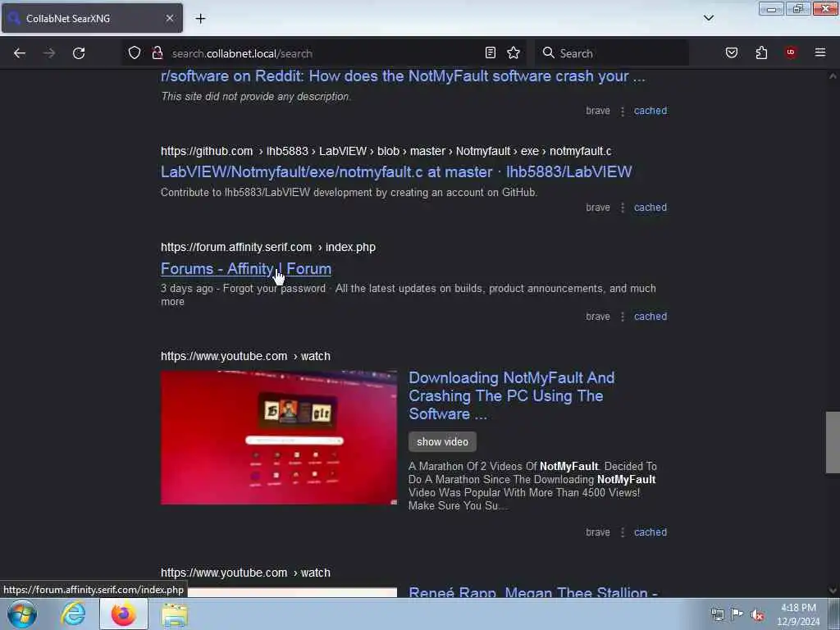Viewport: 840px width, 630px height.
Task: Open cached version of the Reddit result
Action: [651, 111]
